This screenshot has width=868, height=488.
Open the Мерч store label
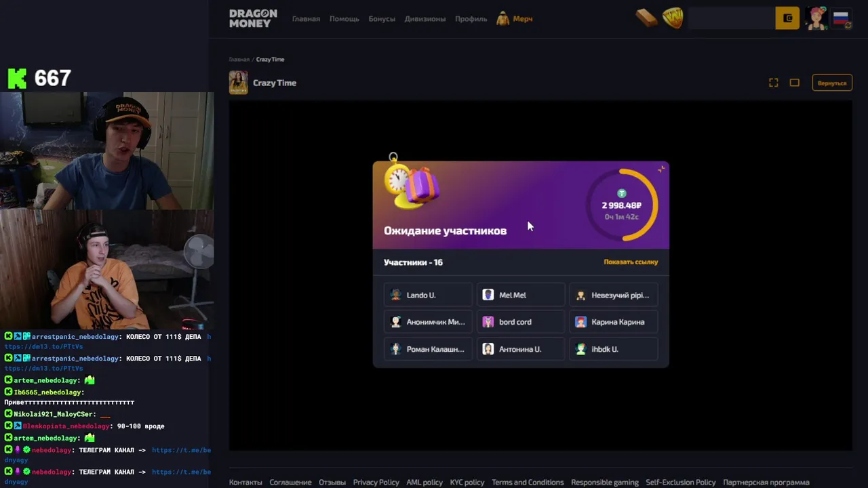click(x=523, y=19)
